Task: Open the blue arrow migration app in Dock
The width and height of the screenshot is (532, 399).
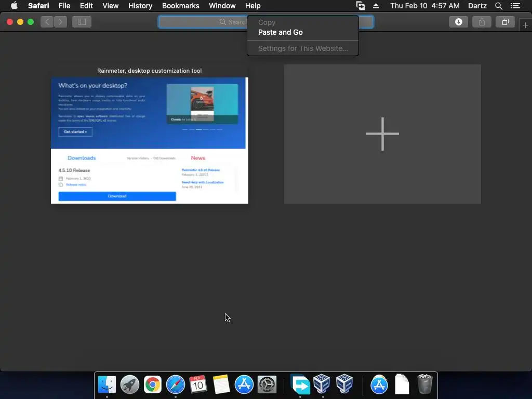Action: tap(300, 385)
